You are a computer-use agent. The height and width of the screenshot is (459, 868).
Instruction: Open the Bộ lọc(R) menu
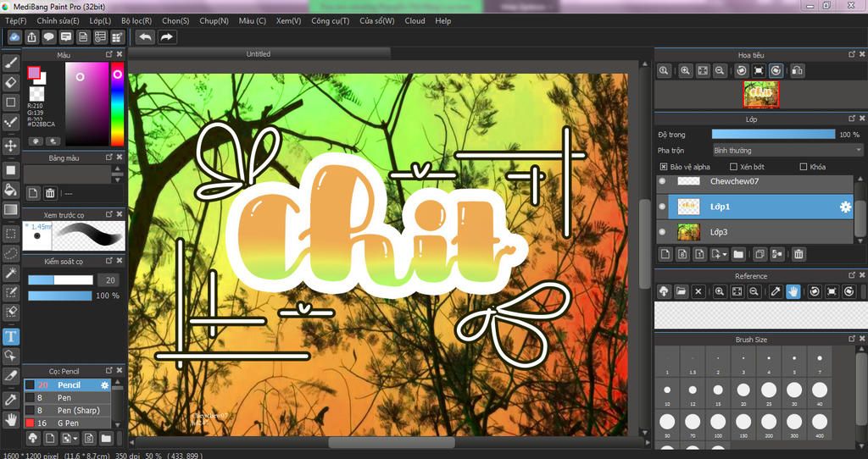click(136, 20)
